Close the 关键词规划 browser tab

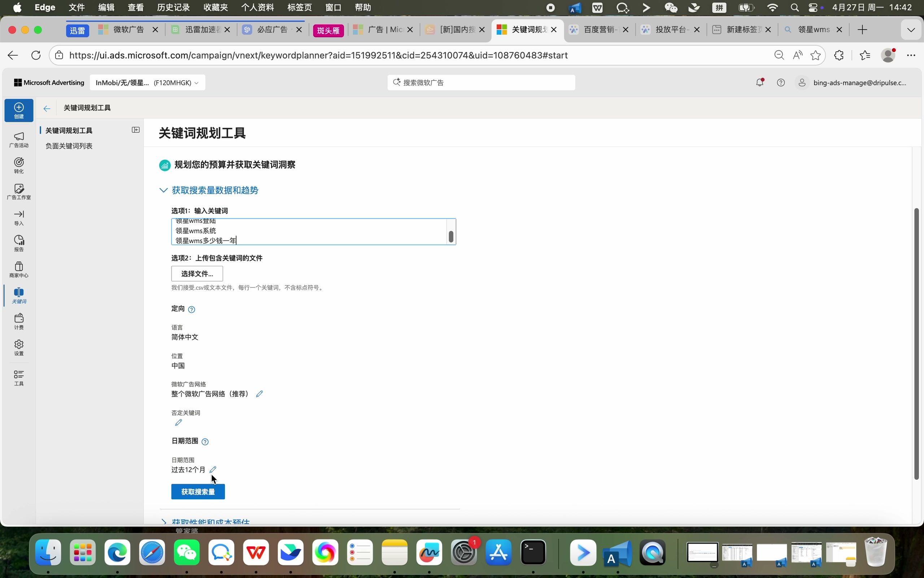[x=554, y=30]
